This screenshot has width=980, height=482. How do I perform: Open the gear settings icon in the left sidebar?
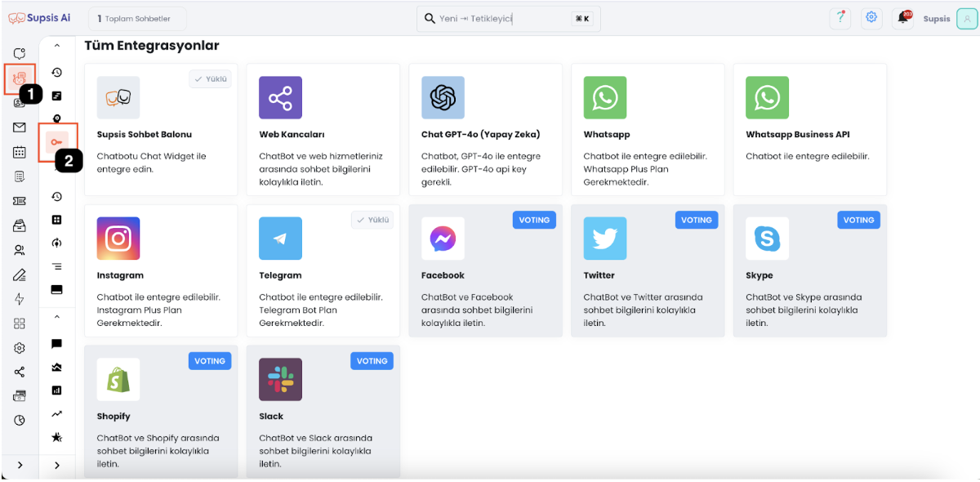pyautogui.click(x=20, y=348)
